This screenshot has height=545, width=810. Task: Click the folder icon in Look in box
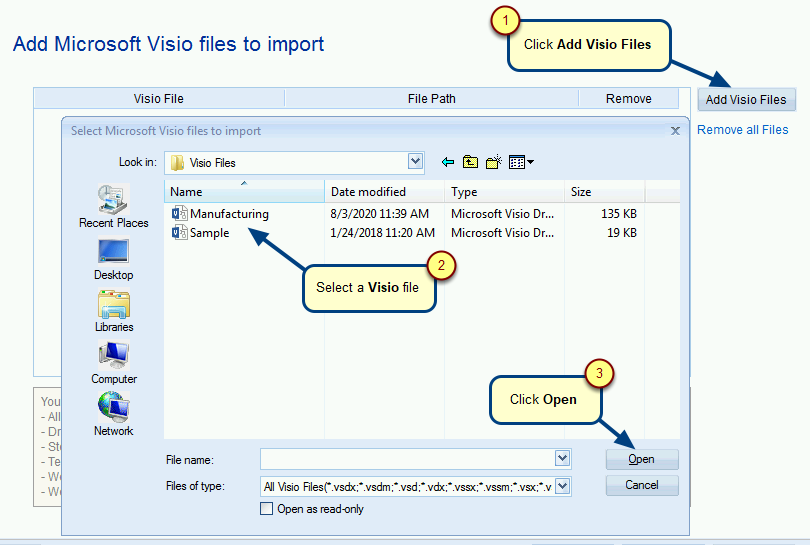177,163
